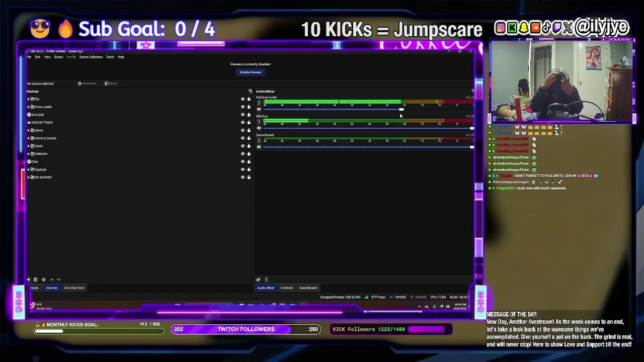Select the MSG OF TODAY text icon
644x362 pixels.
pos(29,122)
